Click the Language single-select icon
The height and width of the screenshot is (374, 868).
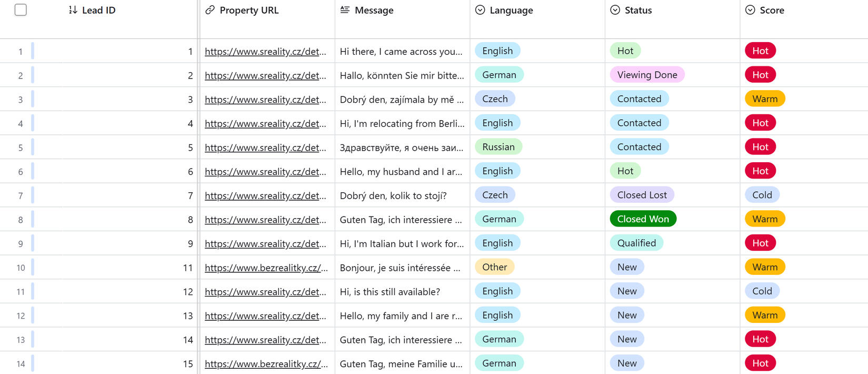pyautogui.click(x=480, y=10)
